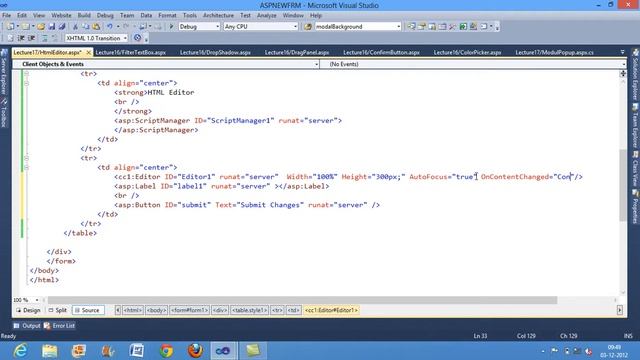
Task: Select the <form#form1> tag navigator element
Action: [x=190, y=310]
